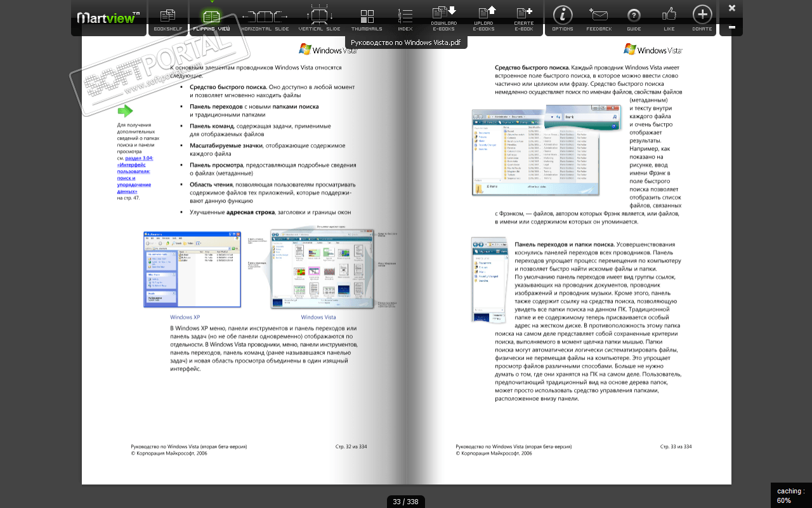Image resolution: width=812 pixels, height=508 pixels.
Task: Close the Martview reader window
Action: [732, 8]
